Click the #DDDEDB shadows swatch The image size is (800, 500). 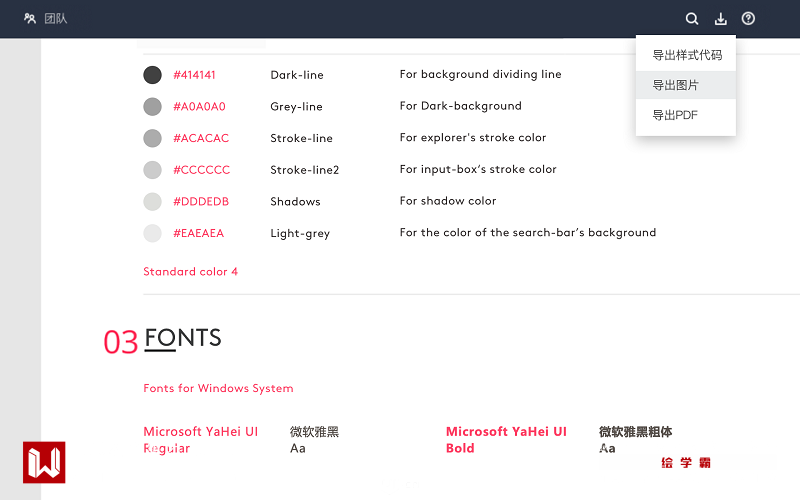coord(152,202)
